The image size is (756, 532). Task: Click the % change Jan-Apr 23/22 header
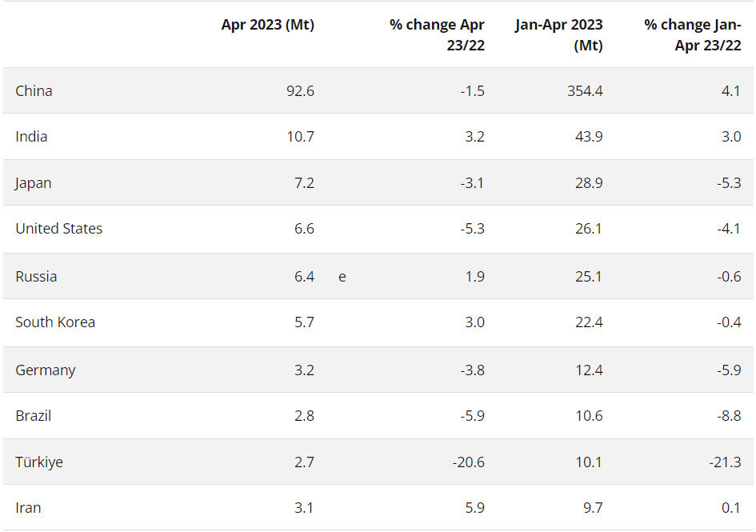point(693,35)
